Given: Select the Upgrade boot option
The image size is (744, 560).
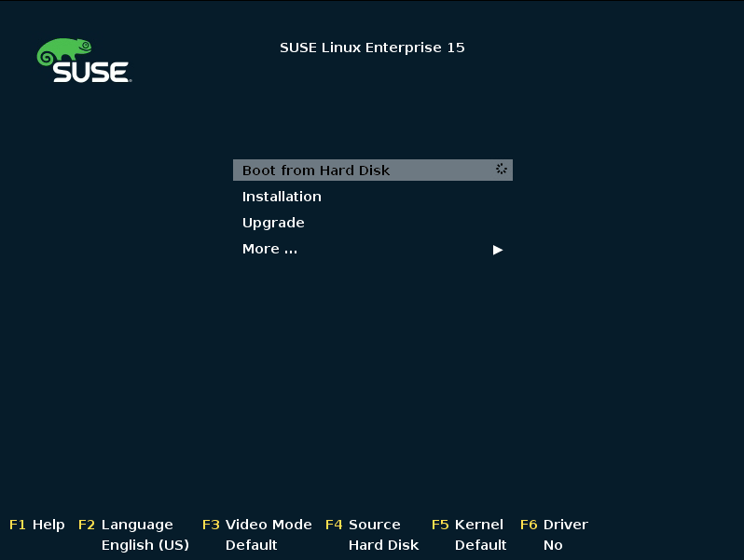Looking at the screenshot, I should click(x=273, y=223).
